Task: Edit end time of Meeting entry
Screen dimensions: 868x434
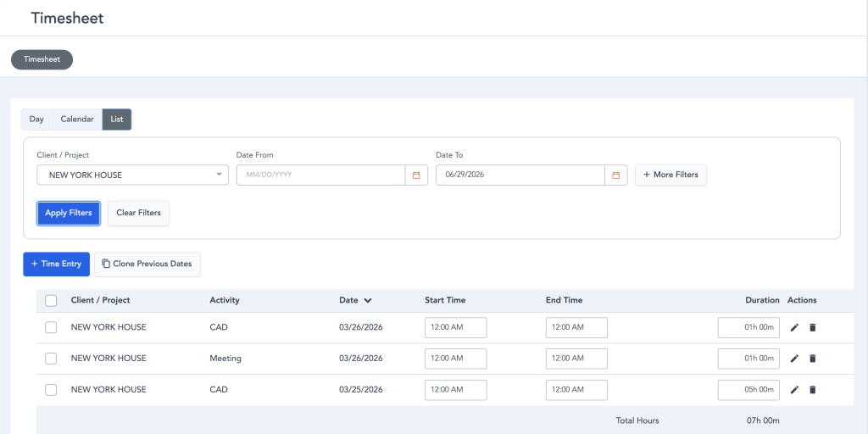Action: click(576, 359)
